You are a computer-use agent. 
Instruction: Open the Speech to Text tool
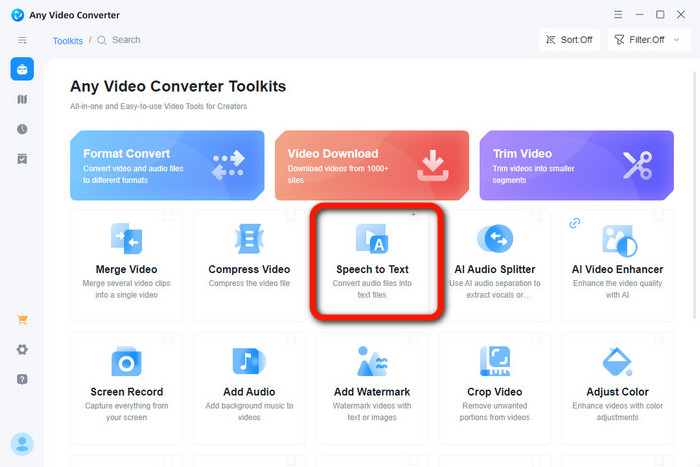[x=371, y=260]
